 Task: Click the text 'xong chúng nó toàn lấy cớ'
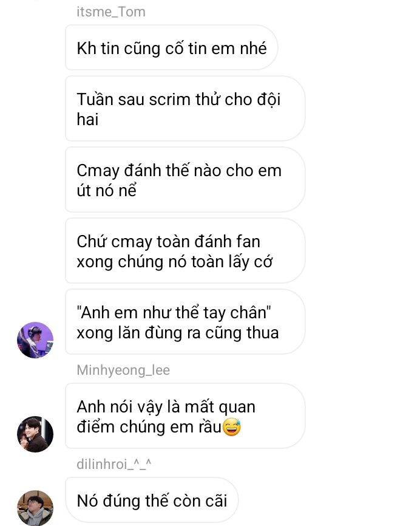click(174, 262)
